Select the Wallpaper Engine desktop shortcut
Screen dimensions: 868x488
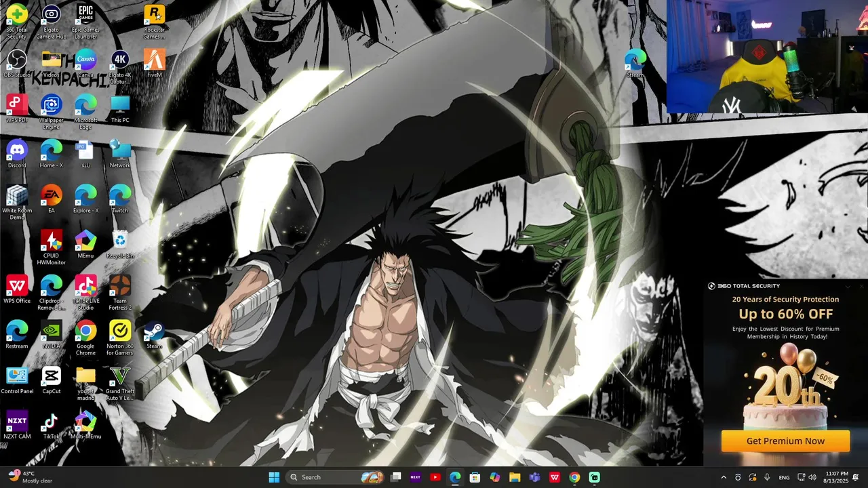tap(52, 113)
